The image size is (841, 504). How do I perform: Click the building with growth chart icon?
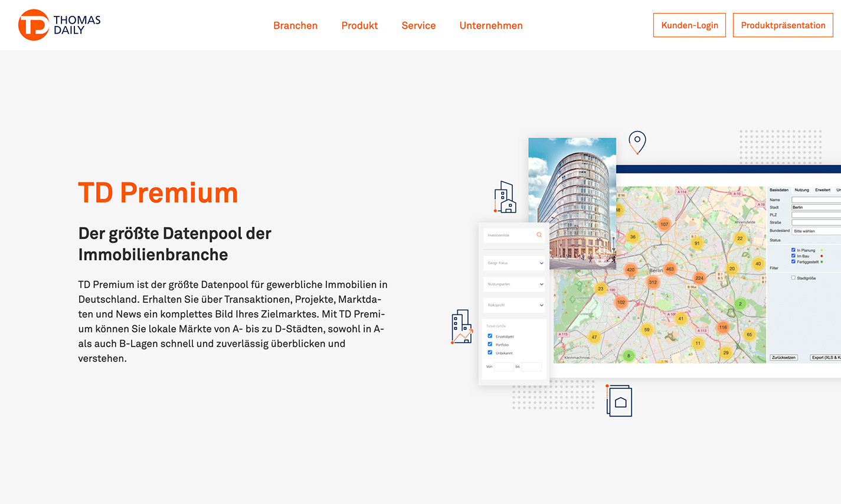coord(462,326)
